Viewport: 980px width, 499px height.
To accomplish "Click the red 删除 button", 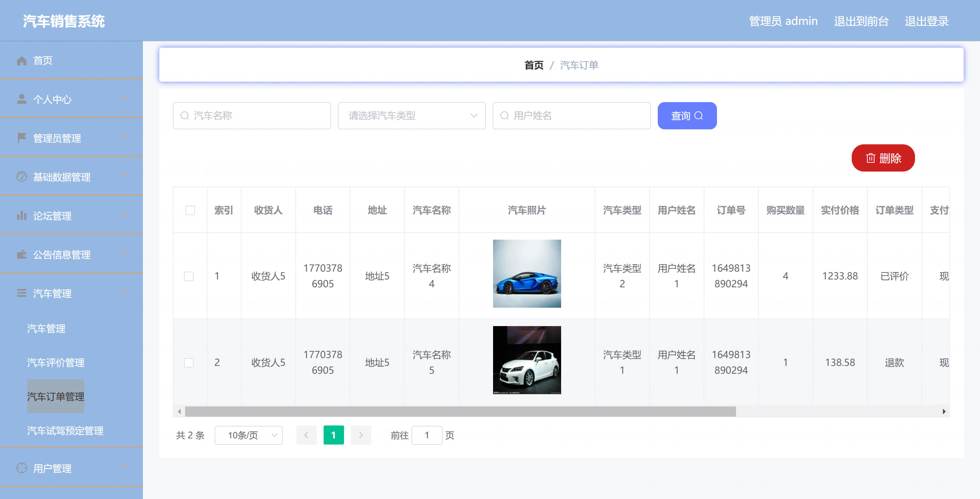I will [883, 158].
